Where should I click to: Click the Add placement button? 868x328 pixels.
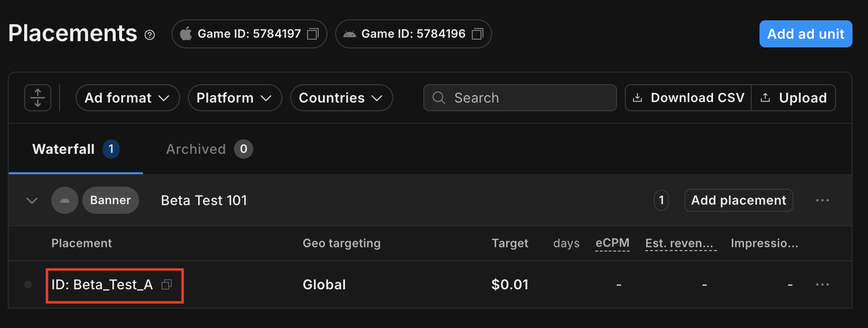(738, 200)
